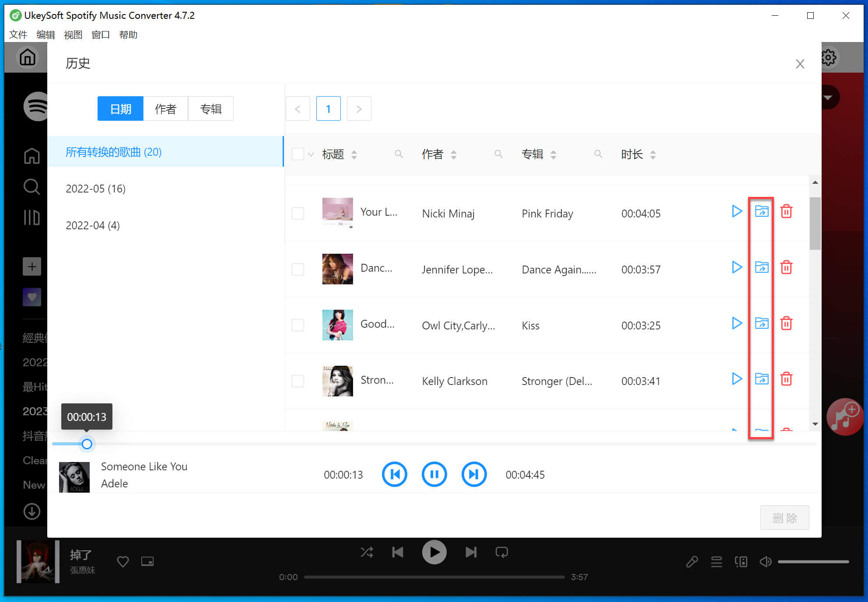The height and width of the screenshot is (602, 868).
Task: Play the Kelly Clarkson Stron... track
Action: click(x=737, y=379)
